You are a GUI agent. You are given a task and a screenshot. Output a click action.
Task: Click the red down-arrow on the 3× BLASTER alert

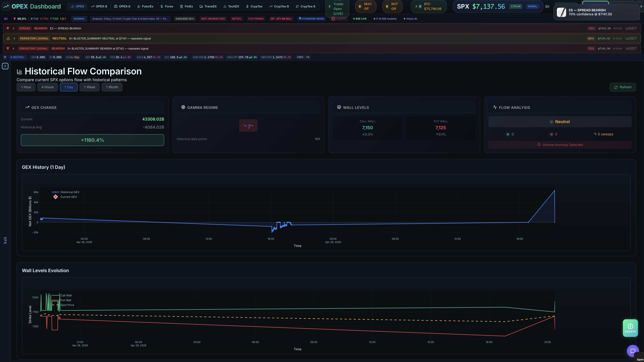[x=8, y=49]
